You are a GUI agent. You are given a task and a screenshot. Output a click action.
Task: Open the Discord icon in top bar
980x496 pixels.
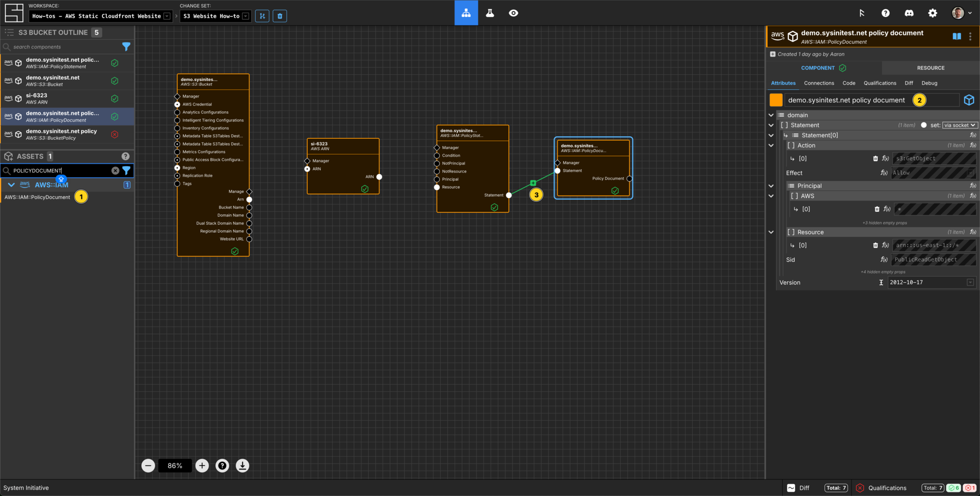[x=909, y=13]
